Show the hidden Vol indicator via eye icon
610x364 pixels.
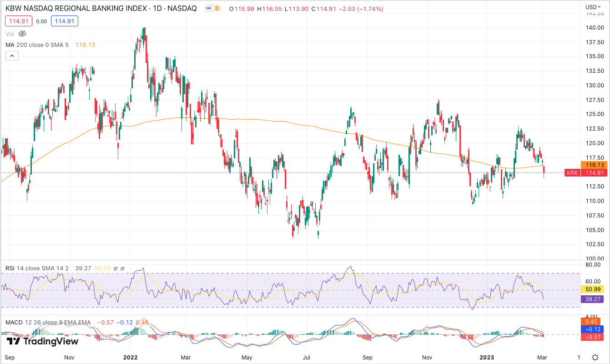[22, 34]
